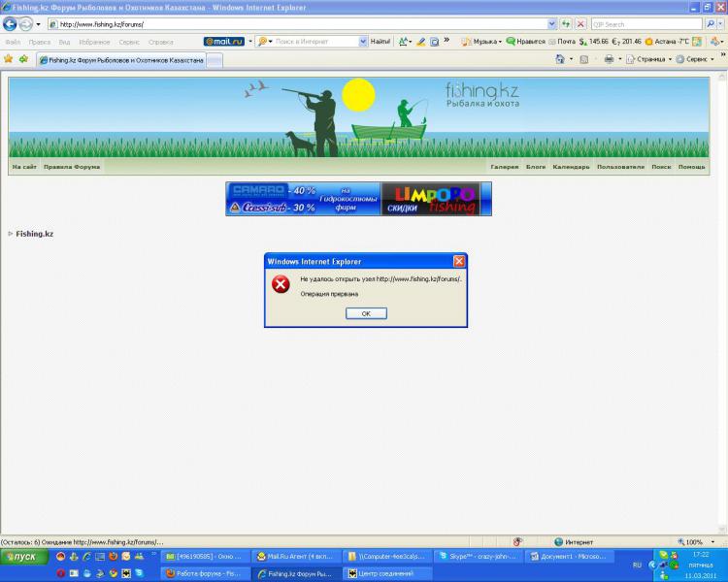Open the Избранное menu
The height and width of the screenshot is (582, 728).
pos(94,42)
